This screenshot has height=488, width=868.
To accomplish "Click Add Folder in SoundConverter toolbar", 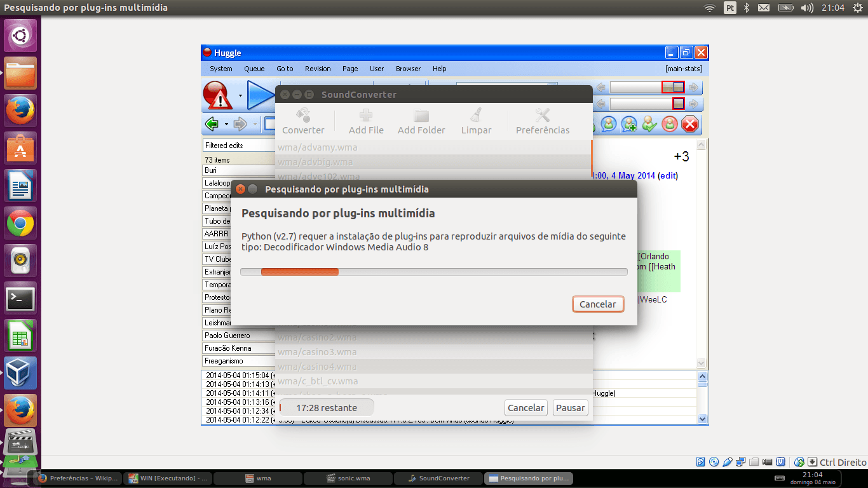I will (421, 121).
